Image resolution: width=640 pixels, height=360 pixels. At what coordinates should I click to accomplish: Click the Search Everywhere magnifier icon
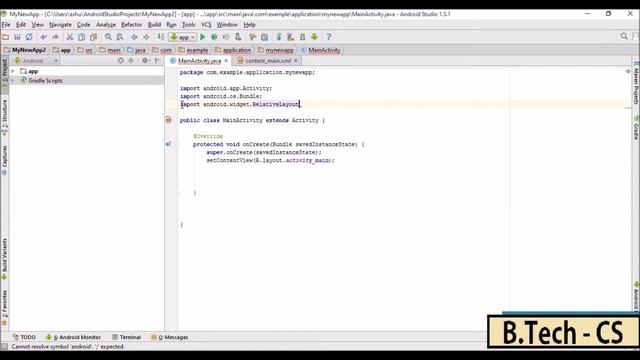point(624,37)
